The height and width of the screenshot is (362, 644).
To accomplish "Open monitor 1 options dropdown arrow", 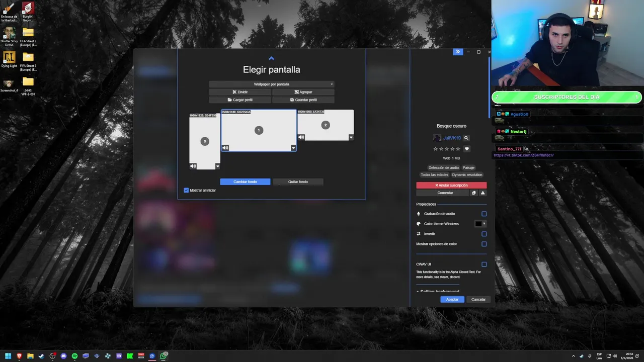I will (x=293, y=148).
